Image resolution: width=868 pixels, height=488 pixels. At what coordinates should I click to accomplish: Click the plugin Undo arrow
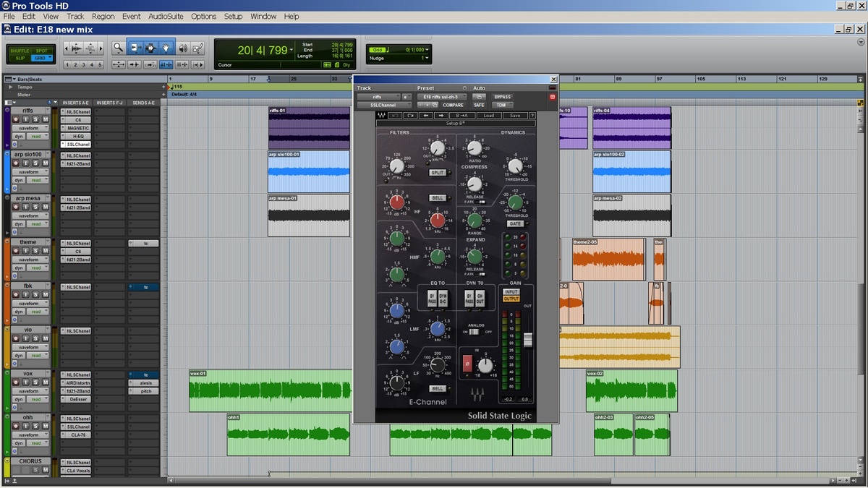395,115
